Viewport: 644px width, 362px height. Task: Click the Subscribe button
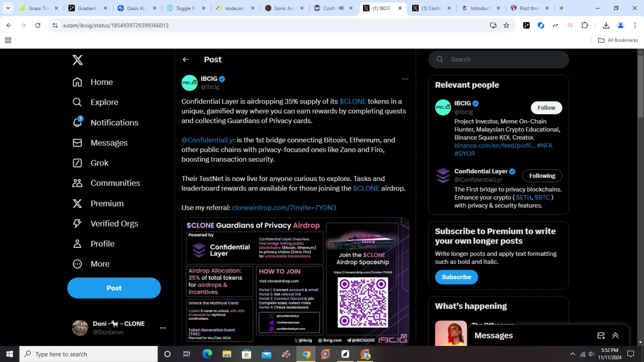(x=456, y=277)
